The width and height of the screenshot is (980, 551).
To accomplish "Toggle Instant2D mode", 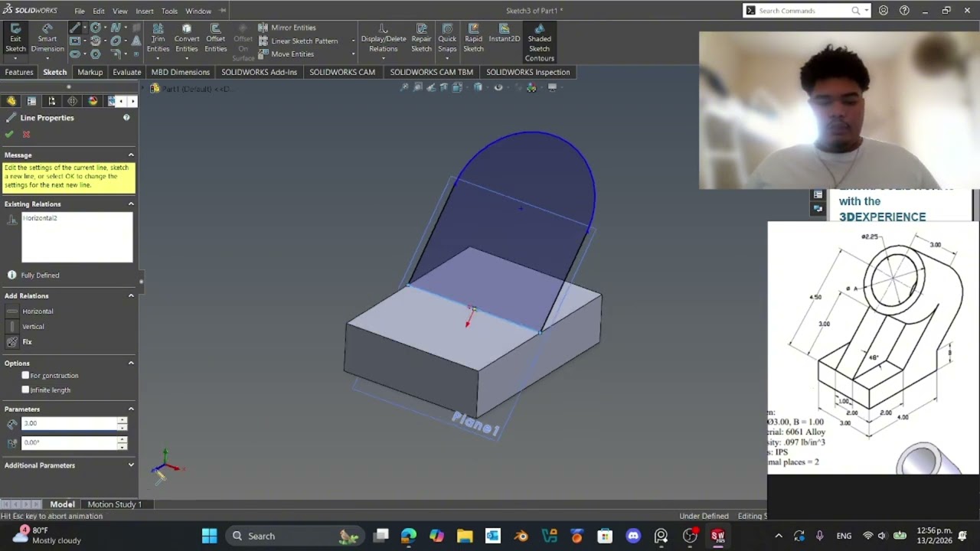I will [505, 34].
